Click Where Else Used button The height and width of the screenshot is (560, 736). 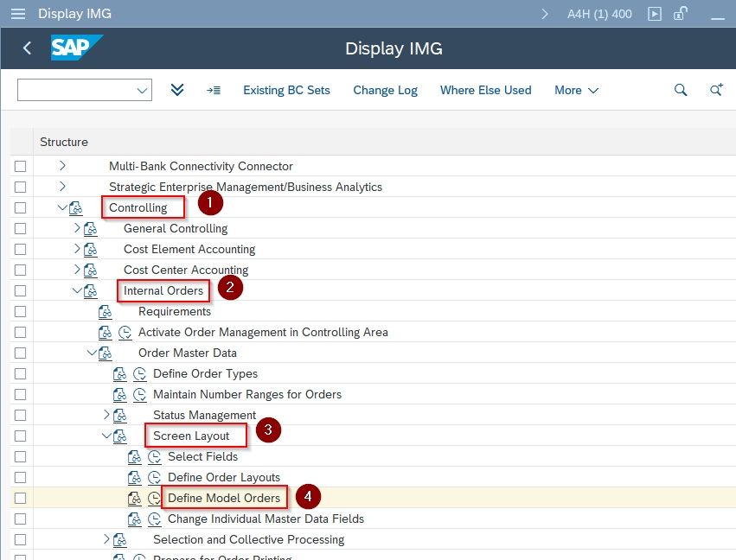point(485,90)
